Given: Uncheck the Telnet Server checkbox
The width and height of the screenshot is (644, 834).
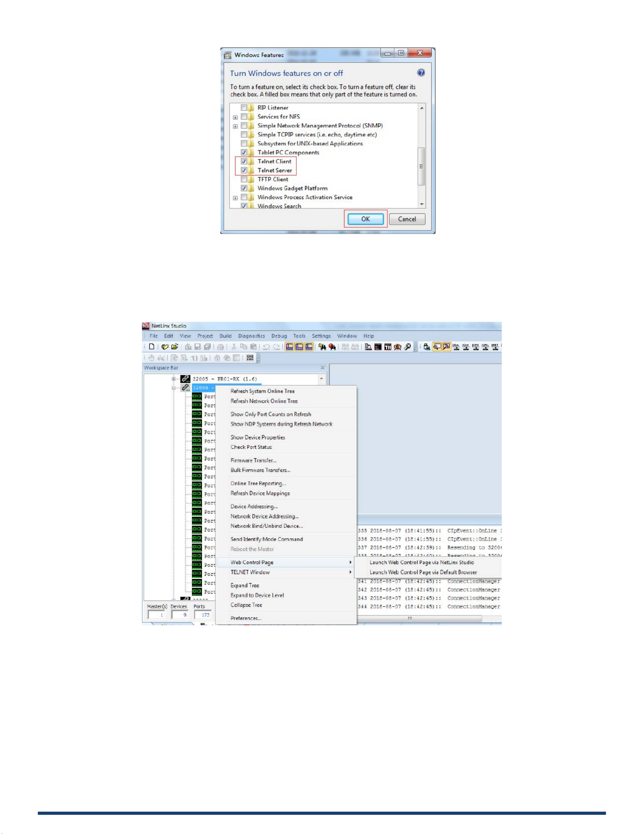Looking at the screenshot, I should [x=244, y=170].
